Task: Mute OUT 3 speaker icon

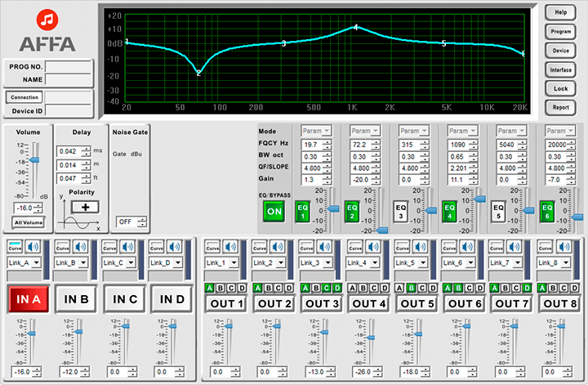Action: (325, 247)
